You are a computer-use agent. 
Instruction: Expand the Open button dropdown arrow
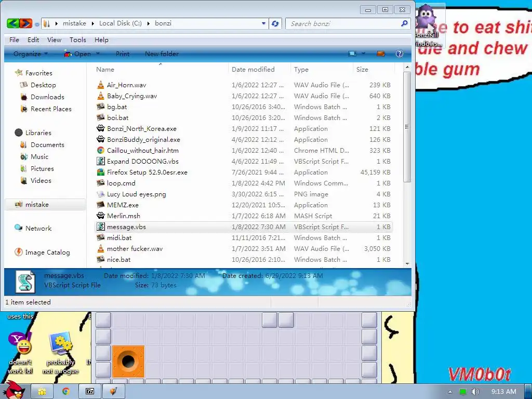(x=98, y=54)
